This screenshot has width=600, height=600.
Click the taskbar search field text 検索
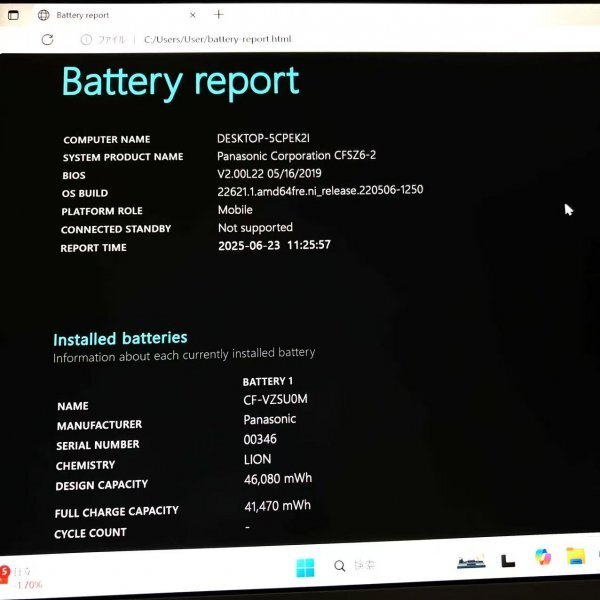click(x=364, y=565)
